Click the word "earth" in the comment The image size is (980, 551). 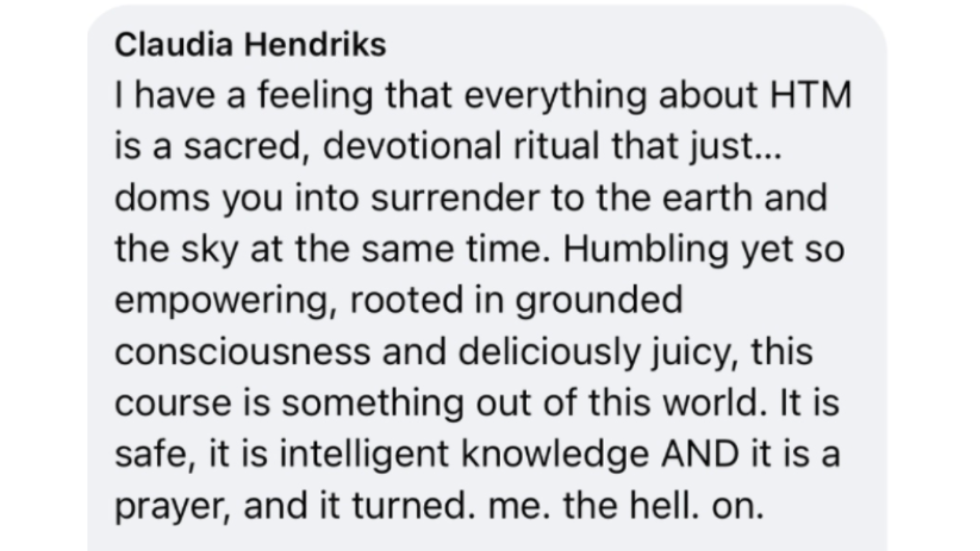[707, 197]
